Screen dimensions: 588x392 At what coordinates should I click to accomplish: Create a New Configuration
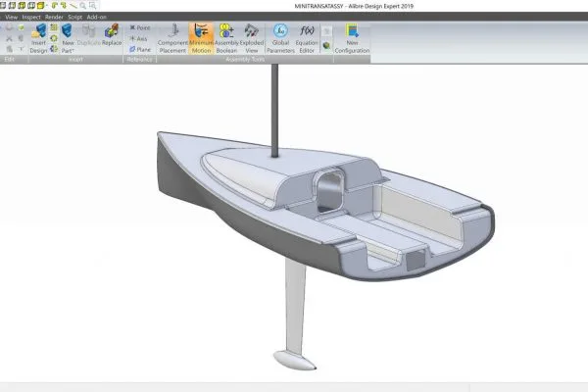point(352,38)
